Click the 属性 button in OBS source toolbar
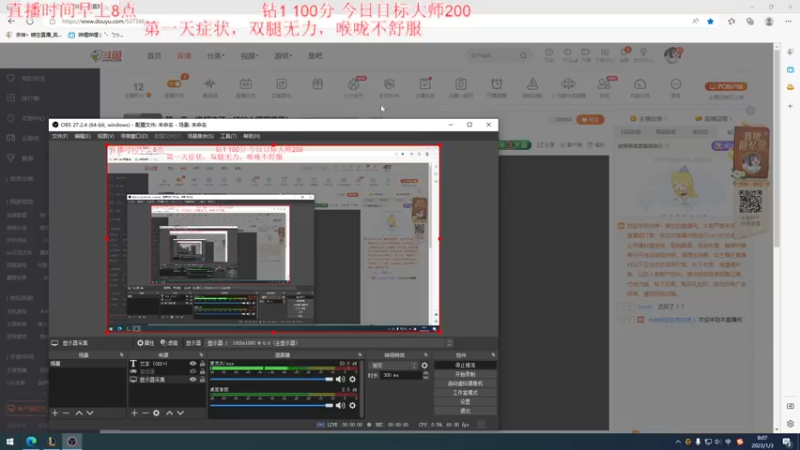This screenshot has height=450, width=800. click(145, 343)
